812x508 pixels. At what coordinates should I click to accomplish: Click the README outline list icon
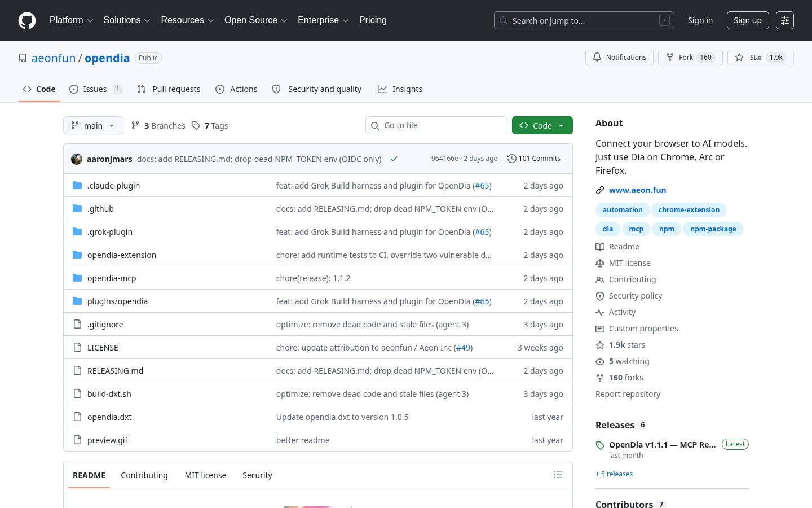[558, 475]
